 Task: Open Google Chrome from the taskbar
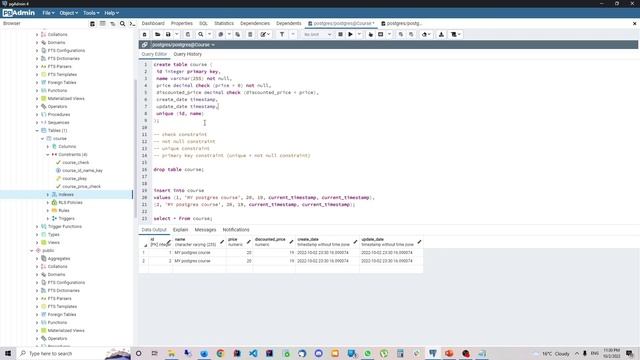(x=220, y=353)
